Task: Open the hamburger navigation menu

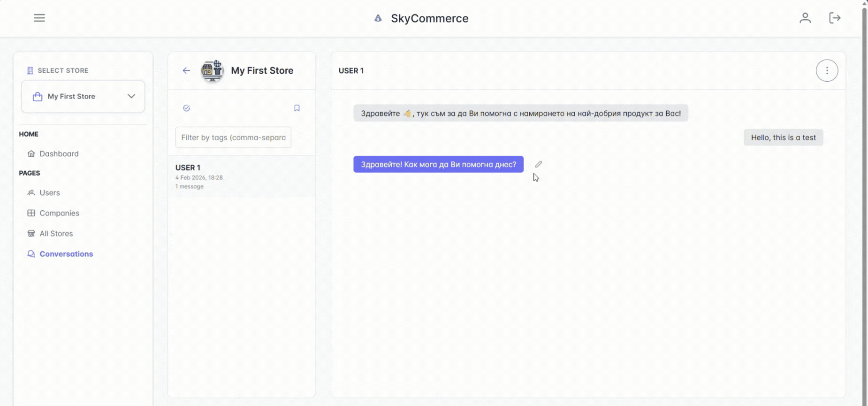Action: click(x=39, y=18)
